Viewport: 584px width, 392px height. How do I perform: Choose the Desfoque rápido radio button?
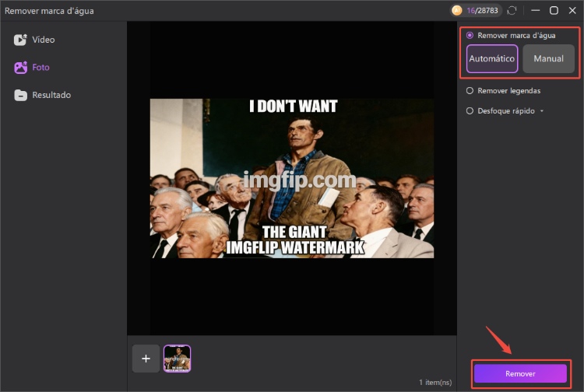click(x=470, y=111)
